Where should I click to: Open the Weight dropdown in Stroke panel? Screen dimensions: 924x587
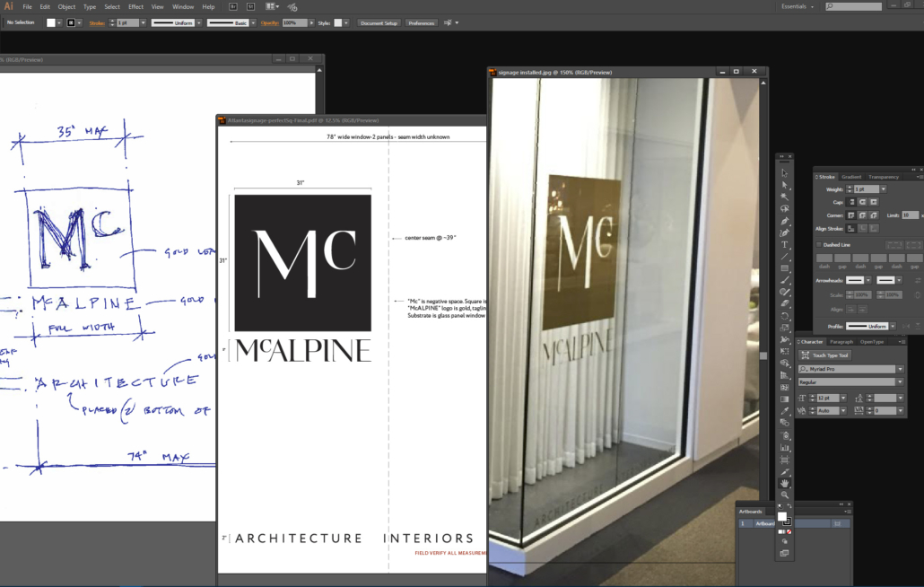click(x=883, y=189)
